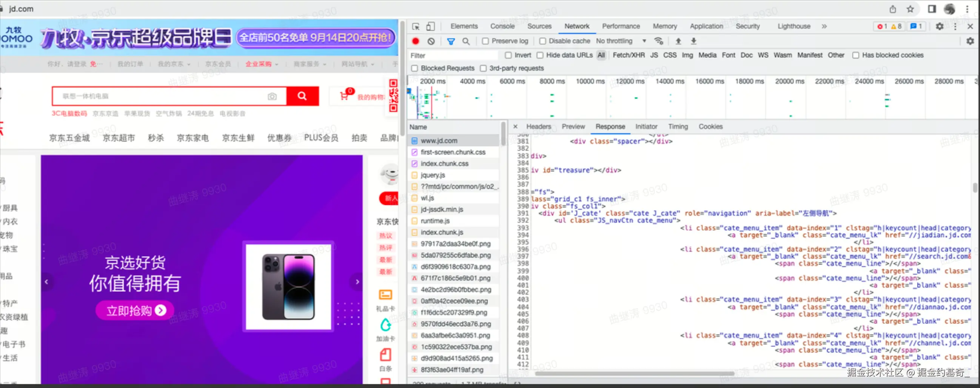This screenshot has height=388, width=980.
Task: Open the Cookies tab of request
Action: 710,126
